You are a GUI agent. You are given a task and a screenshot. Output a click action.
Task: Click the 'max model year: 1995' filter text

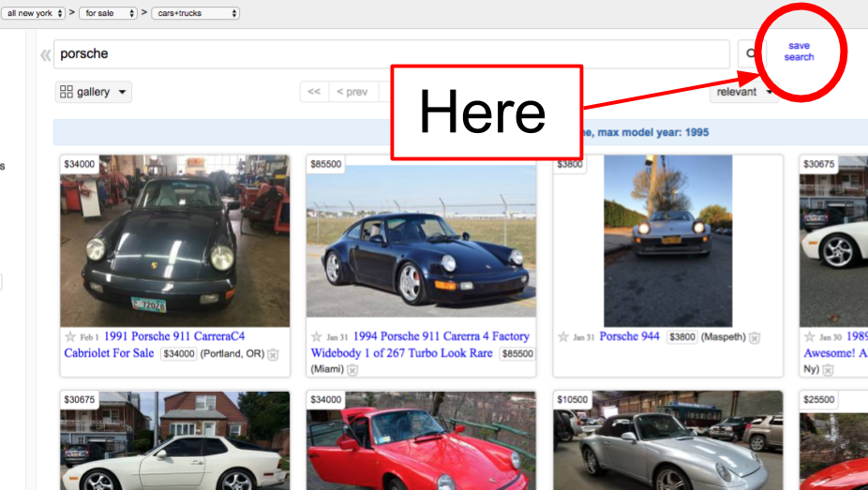(653, 132)
